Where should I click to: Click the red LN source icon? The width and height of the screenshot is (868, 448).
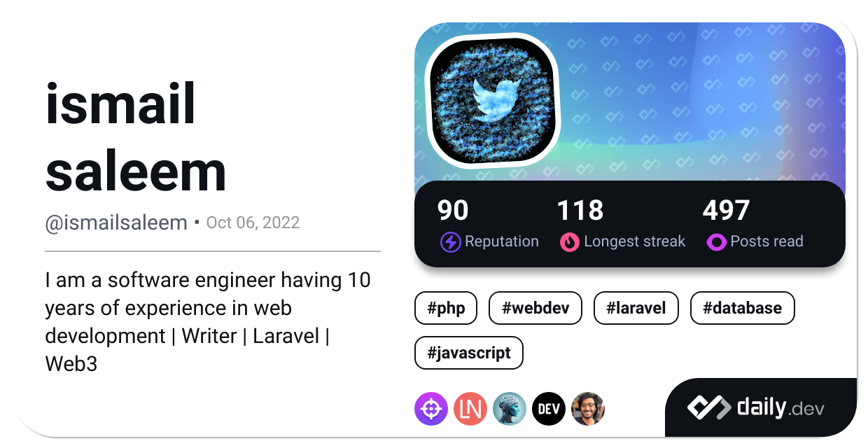pyautogui.click(x=470, y=409)
